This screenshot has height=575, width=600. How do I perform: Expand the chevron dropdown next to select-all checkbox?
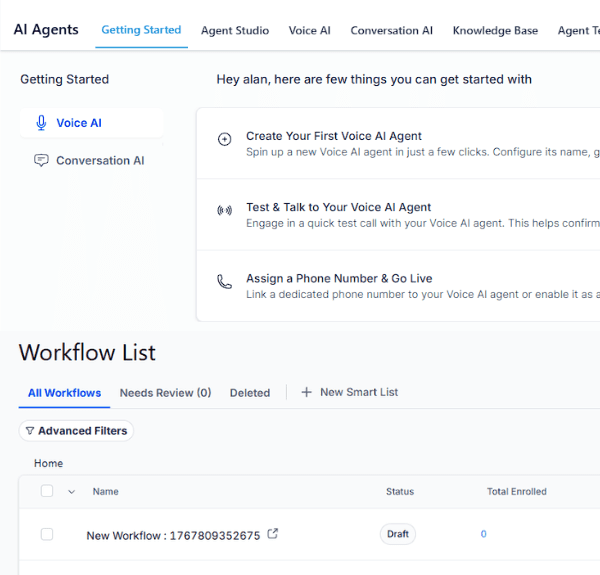(71, 491)
